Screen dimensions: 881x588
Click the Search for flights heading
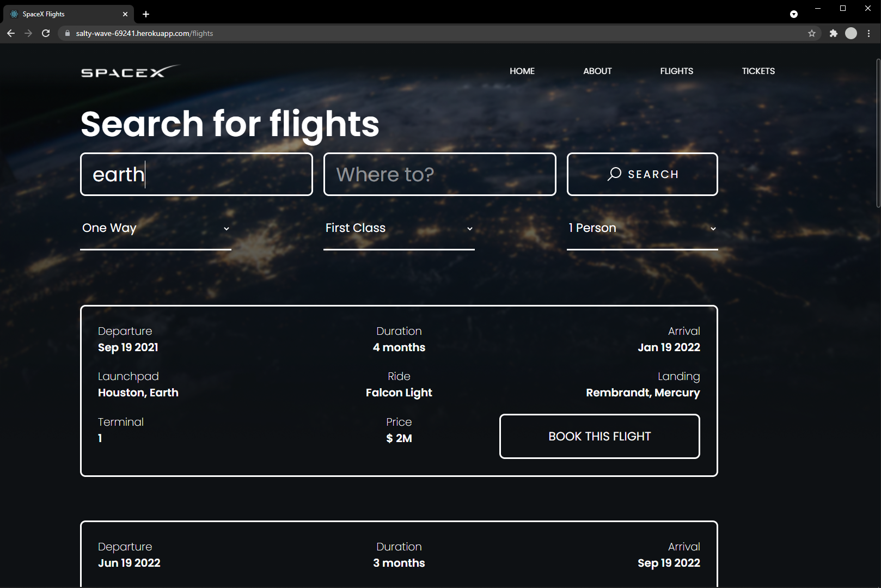[x=230, y=124]
